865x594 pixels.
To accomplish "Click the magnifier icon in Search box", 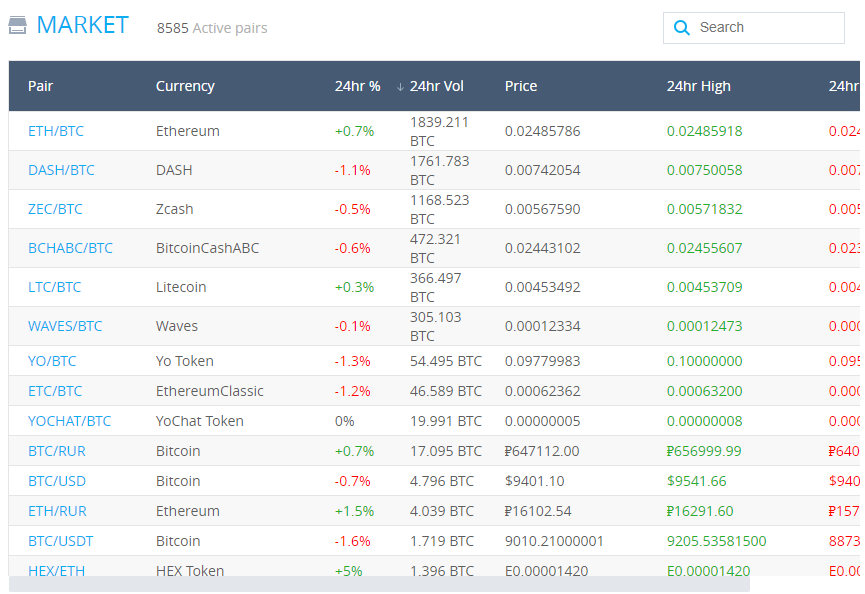I will pos(682,28).
